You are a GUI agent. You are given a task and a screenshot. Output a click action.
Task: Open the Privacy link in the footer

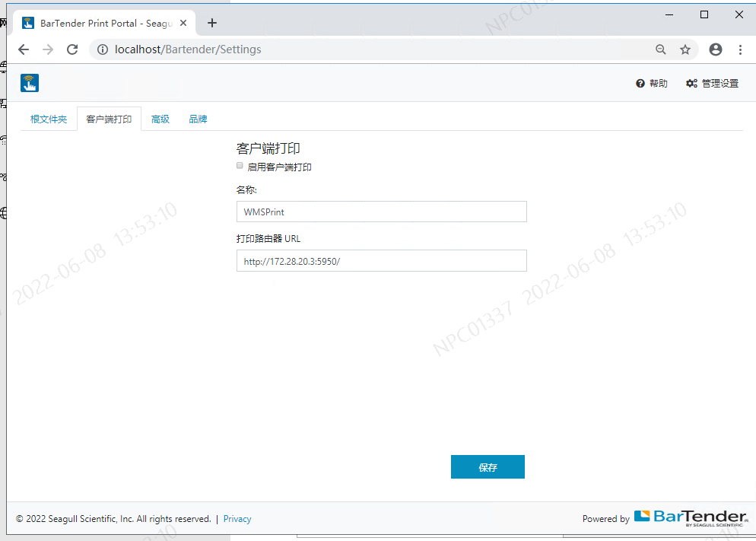click(x=237, y=518)
